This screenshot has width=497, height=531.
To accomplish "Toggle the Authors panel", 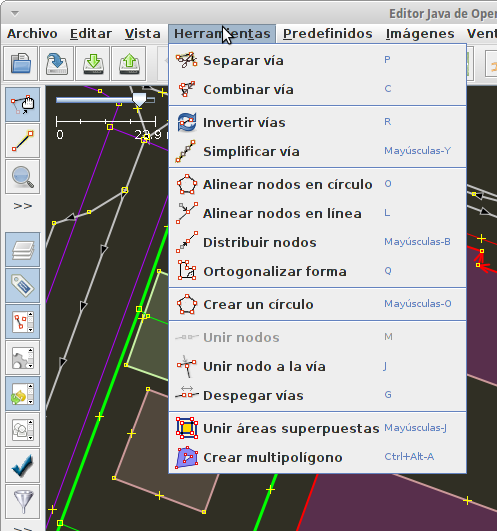I will tap(22, 429).
